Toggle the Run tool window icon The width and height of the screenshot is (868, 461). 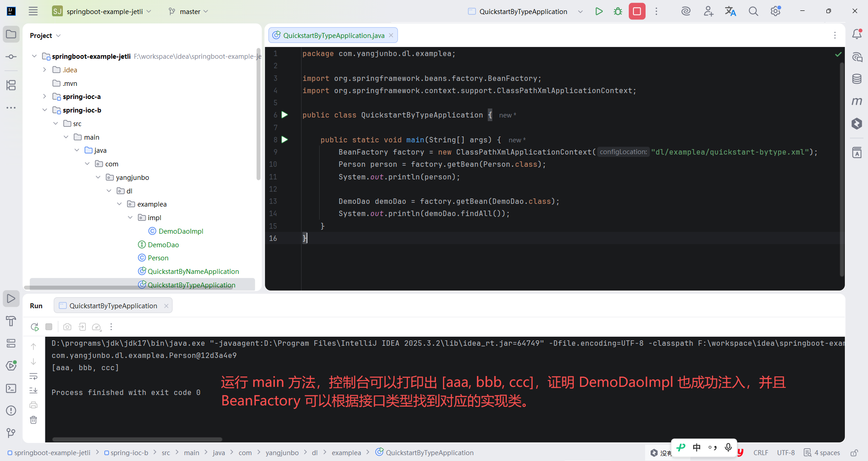(x=11, y=299)
